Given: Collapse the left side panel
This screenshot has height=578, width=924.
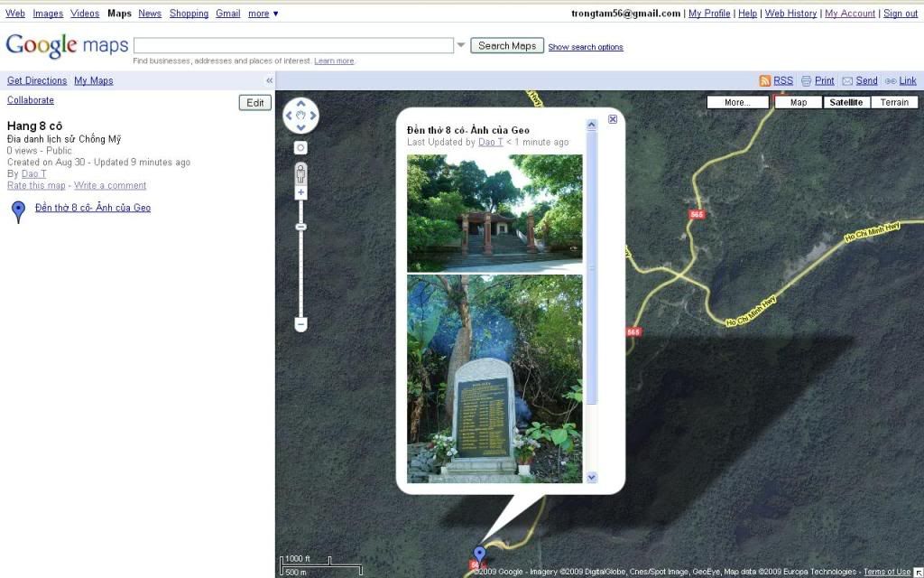Looking at the screenshot, I should [269, 80].
